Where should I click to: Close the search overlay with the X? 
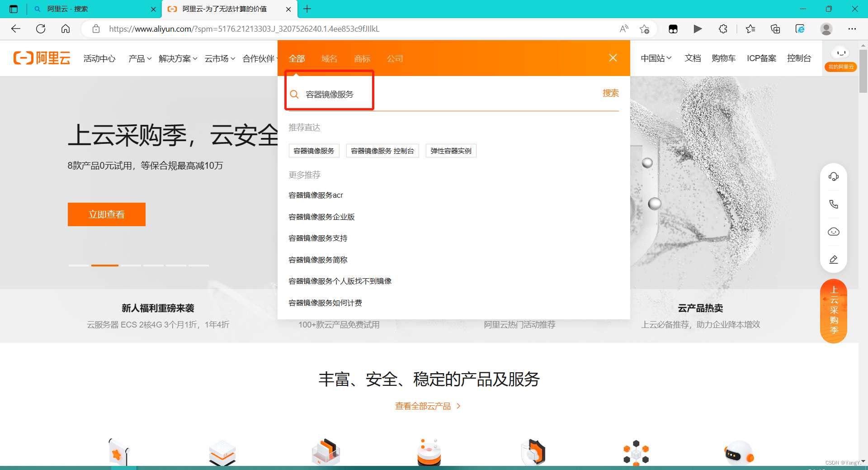613,58
